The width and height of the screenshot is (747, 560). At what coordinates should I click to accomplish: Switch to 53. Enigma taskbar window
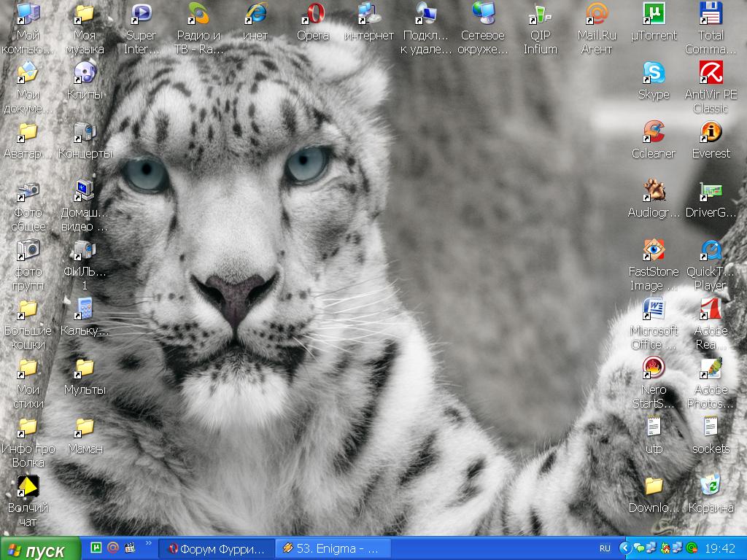[x=333, y=548]
